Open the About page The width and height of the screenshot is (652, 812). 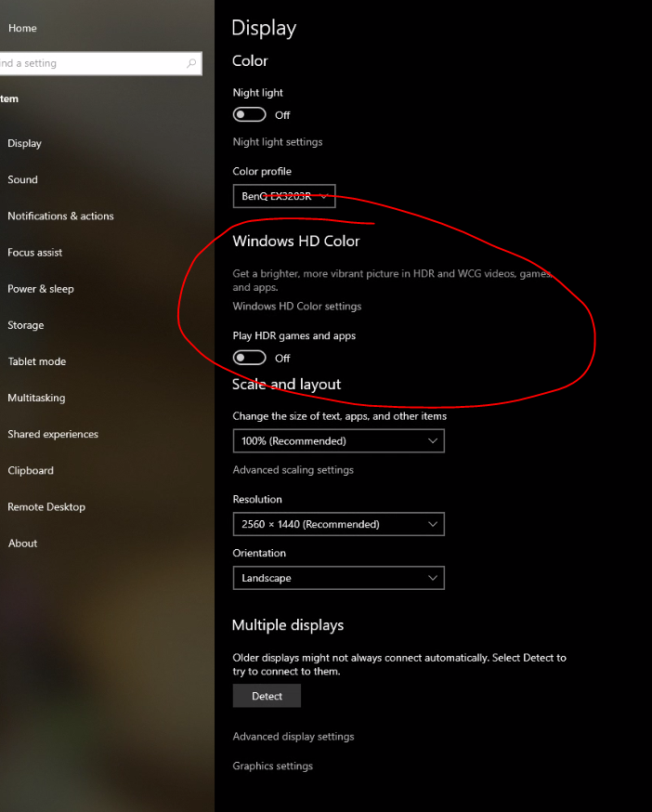click(x=22, y=544)
